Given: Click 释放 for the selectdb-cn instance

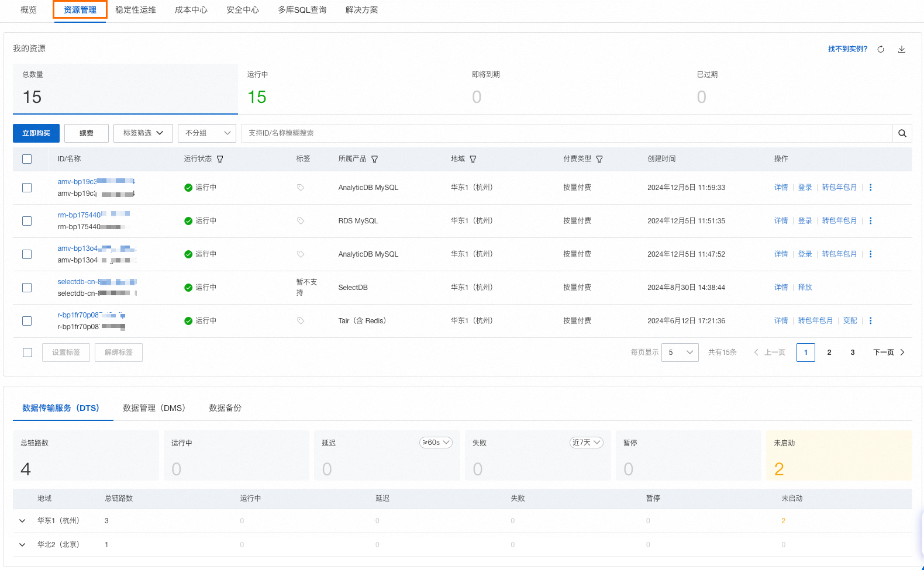Looking at the screenshot, I should (805, 288).
